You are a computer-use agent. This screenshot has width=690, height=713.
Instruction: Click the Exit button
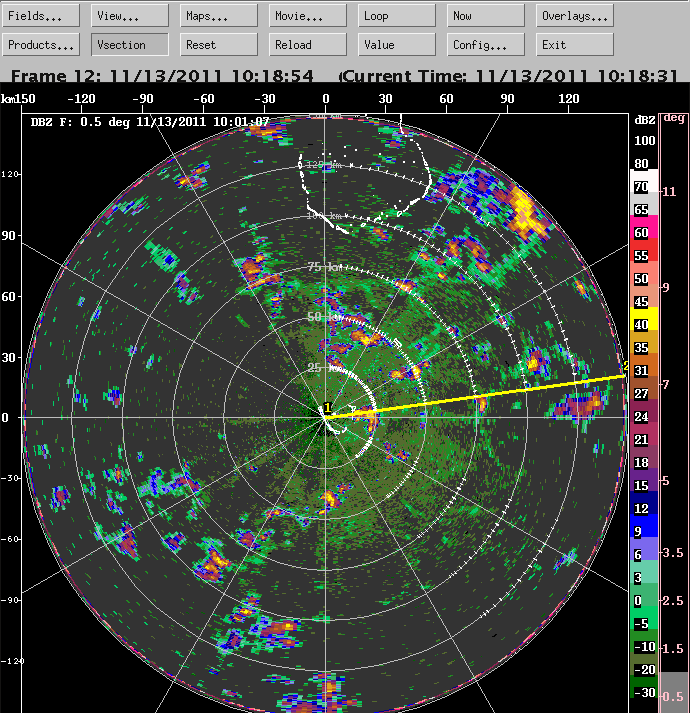coord(574,45)
